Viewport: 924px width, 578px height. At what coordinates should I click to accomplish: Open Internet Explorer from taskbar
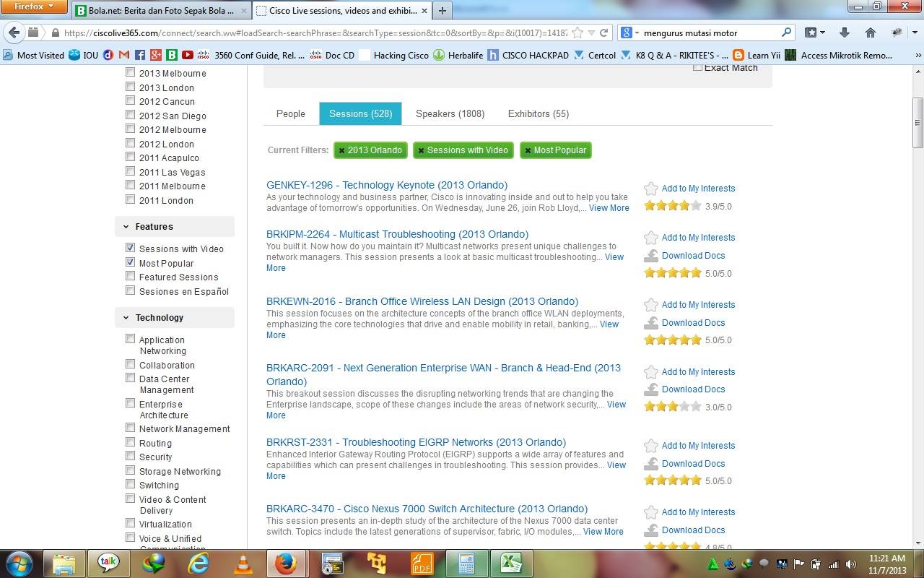(198, 563)
